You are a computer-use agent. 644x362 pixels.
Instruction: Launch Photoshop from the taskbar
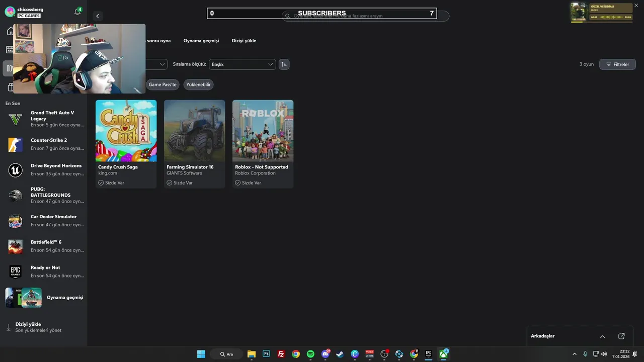pos(266,354)
